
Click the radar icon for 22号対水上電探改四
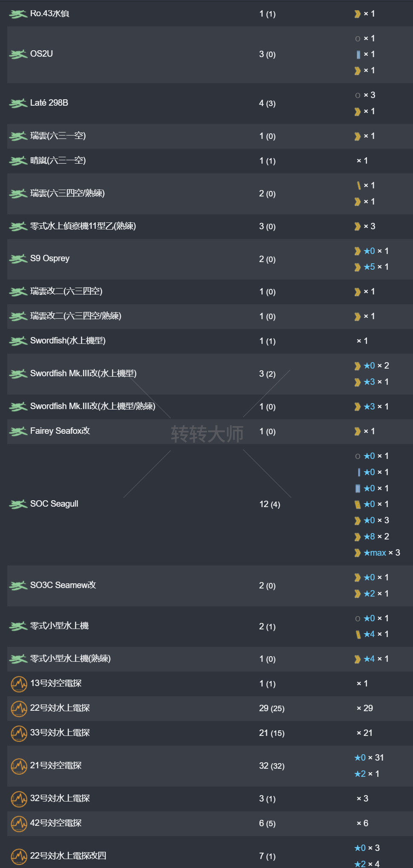pos(19,856)
